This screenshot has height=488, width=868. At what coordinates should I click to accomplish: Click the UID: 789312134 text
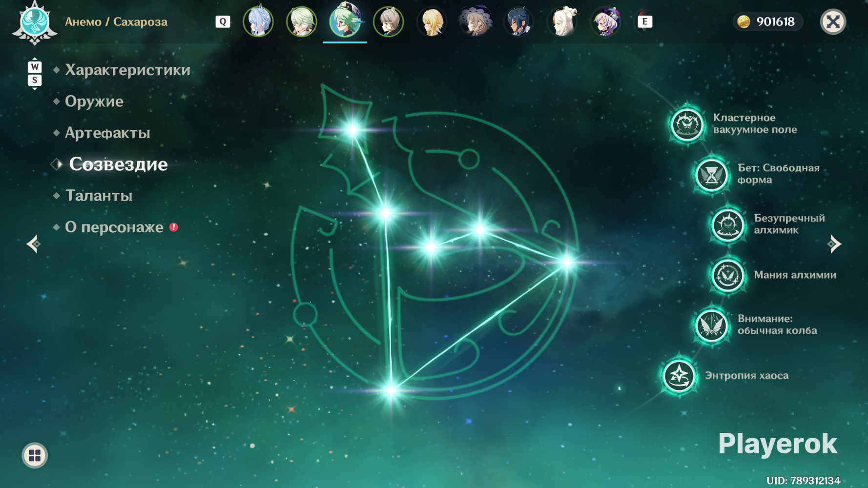pos(803,481)
